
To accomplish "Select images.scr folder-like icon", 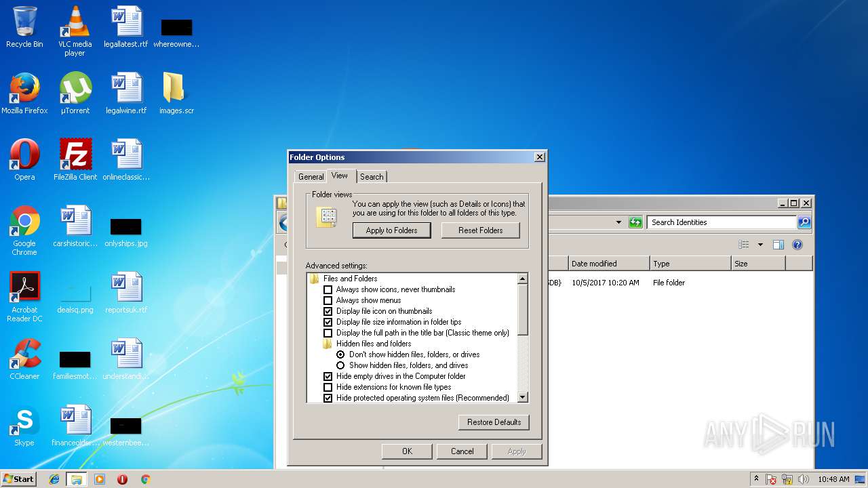I will pyautogui.click(x=176, y=94).
